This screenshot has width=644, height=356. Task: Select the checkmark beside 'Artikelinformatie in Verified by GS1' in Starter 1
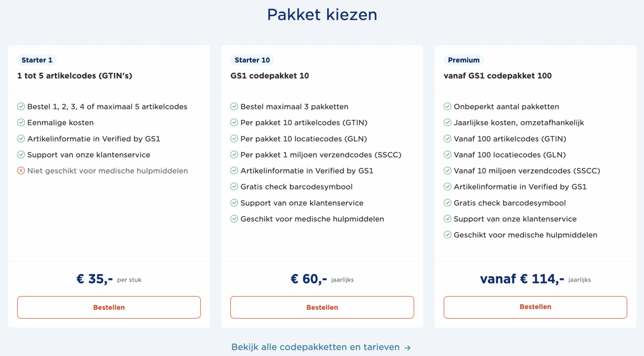click(21, 138)
